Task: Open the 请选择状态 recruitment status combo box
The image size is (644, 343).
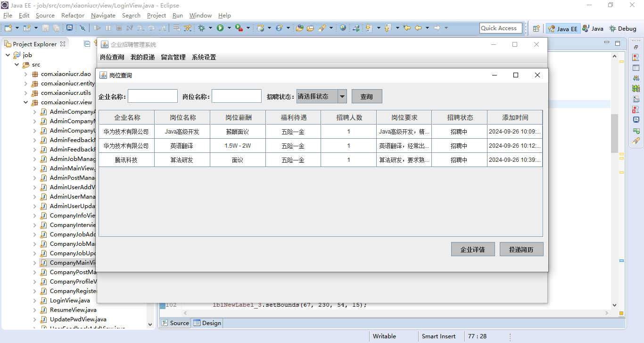Action: (x=322, y=96)
